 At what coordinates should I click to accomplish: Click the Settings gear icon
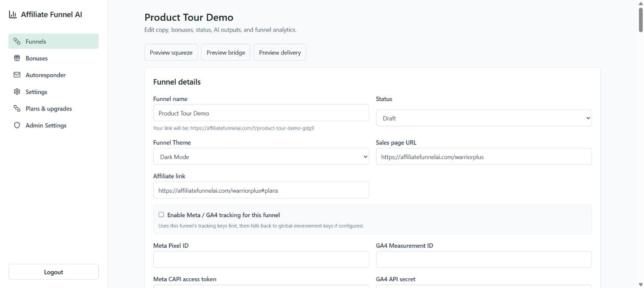click(17, 92)
